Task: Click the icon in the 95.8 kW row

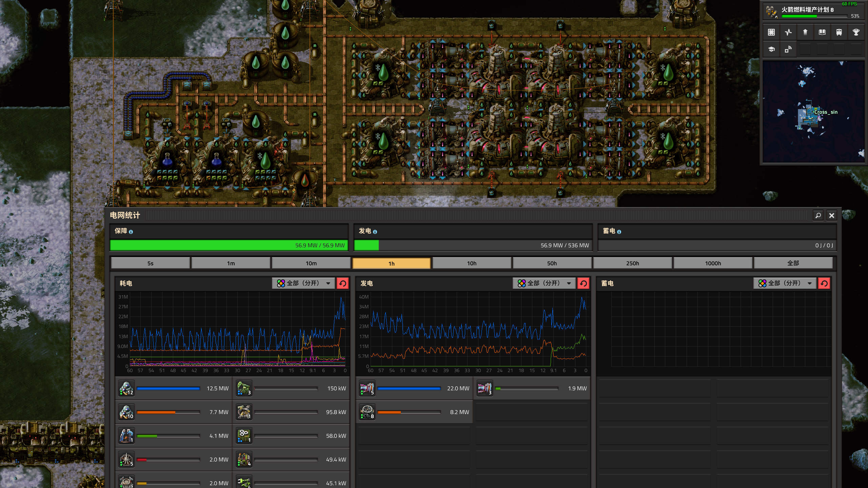Action: pos(244,412)
